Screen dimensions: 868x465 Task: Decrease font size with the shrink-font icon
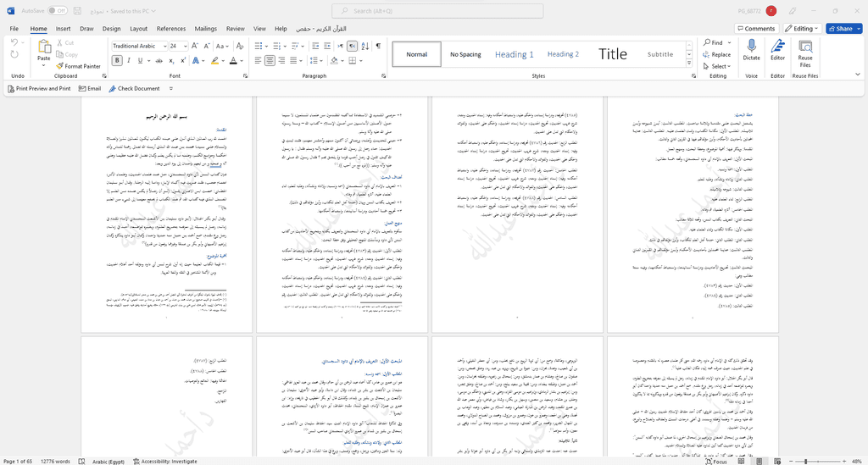coord(207,46)
